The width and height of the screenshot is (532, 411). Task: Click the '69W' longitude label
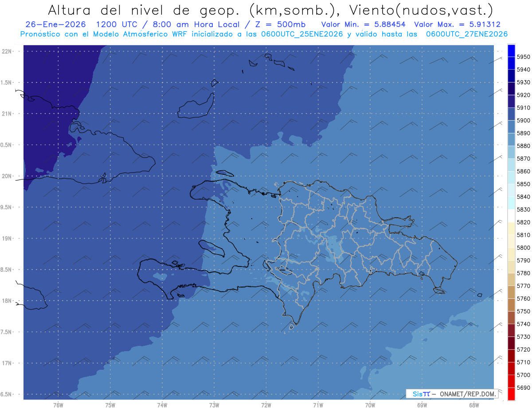coord(422,405)
